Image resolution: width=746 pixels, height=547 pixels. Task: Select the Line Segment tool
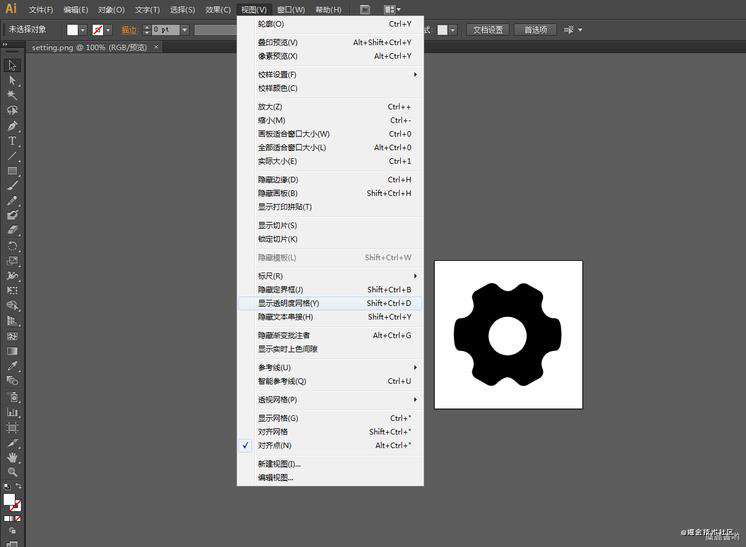[12, 156]
